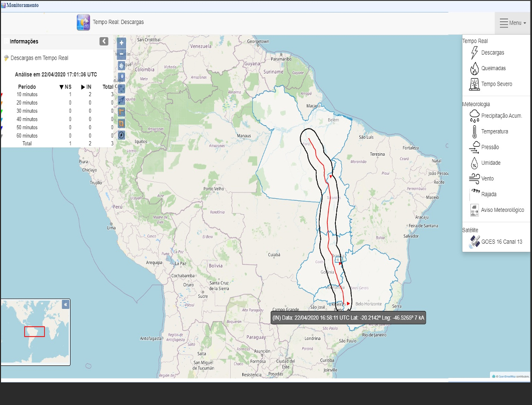Click the rain cloud precipitation icon

pos(474,116)
